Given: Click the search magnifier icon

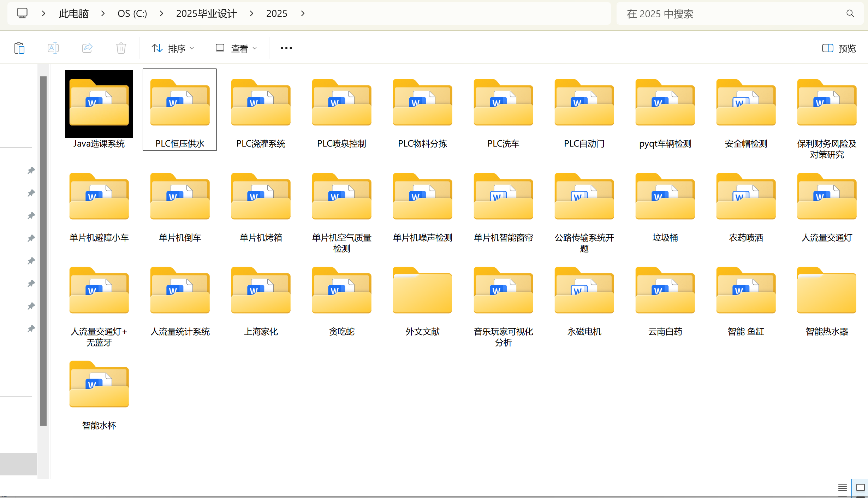Looking at the screenshot, I should point(850,13).
